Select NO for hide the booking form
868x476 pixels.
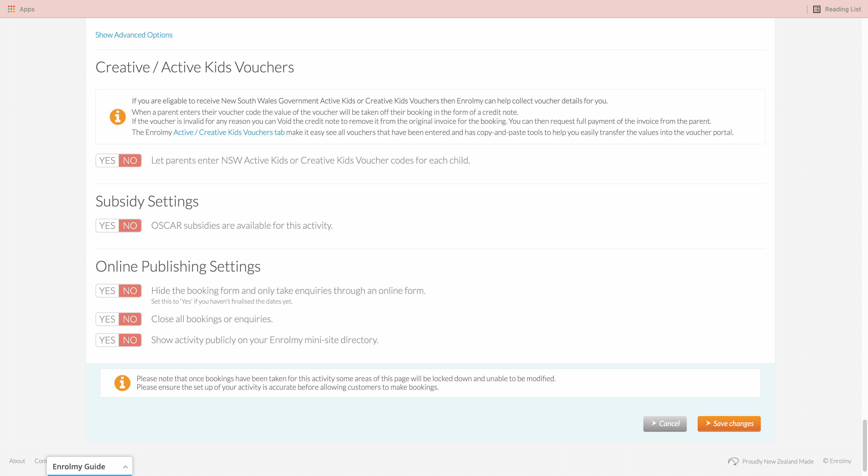[130, 291]
